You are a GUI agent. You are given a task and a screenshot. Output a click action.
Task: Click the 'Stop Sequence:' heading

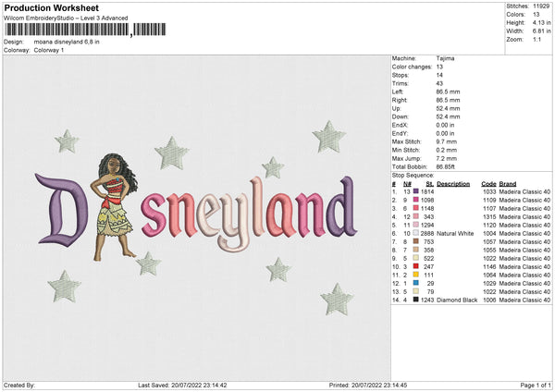(413, 175)
